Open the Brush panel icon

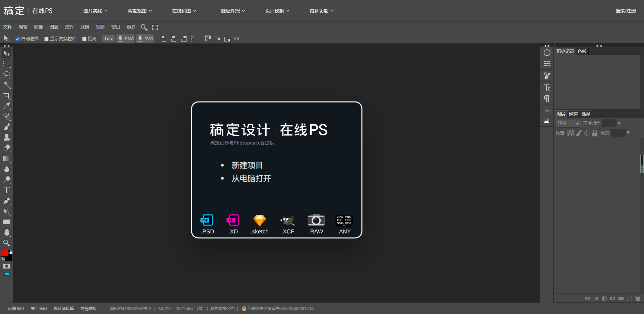click(547, 76)
